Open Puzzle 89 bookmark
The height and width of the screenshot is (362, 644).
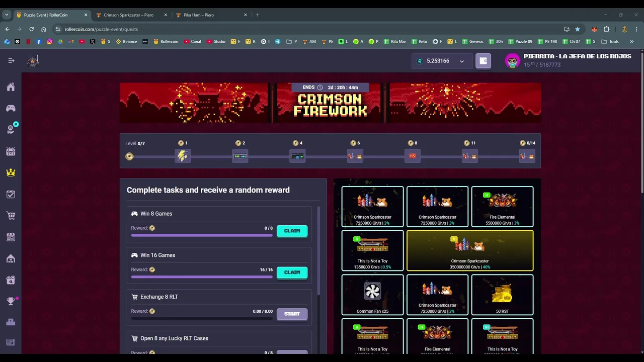point(520,41)
